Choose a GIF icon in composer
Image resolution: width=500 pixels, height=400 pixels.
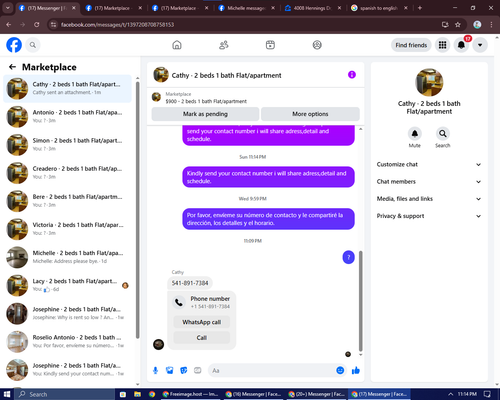[198, 370]
